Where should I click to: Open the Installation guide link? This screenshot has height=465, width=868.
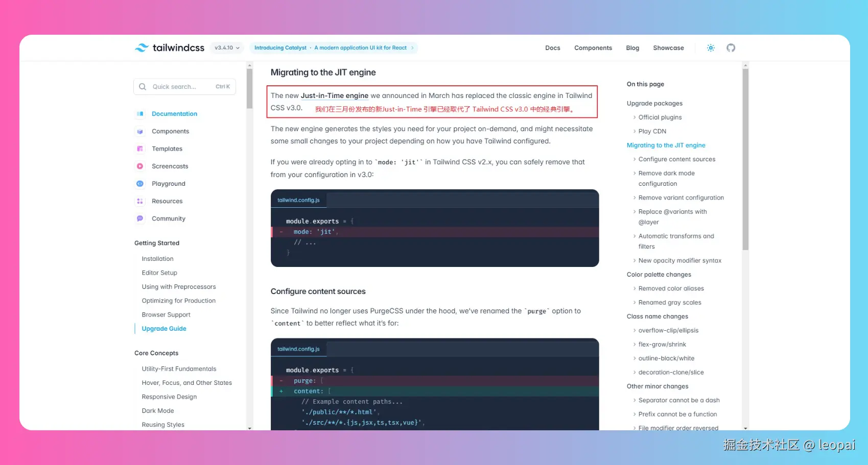coord(157,259)
